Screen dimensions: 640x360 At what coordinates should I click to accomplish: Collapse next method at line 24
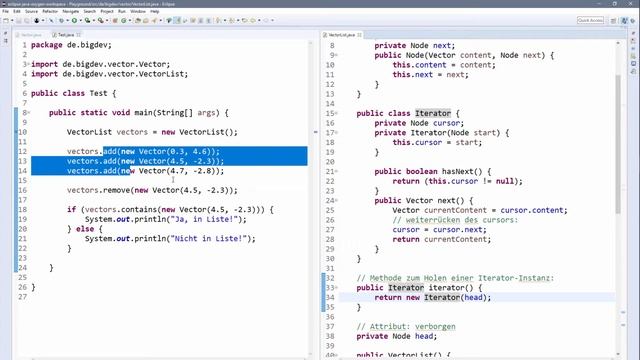point(336,200)
